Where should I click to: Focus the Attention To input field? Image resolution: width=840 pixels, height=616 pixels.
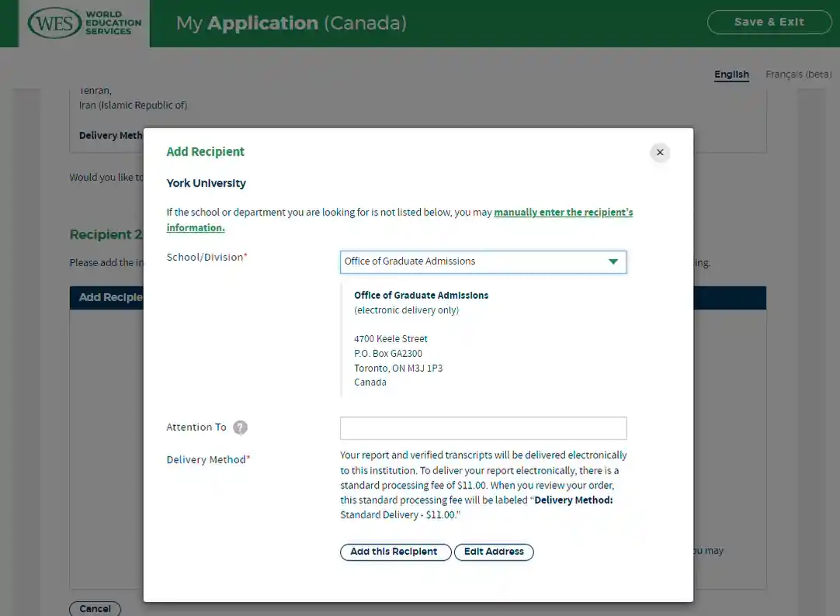point(483,428)
